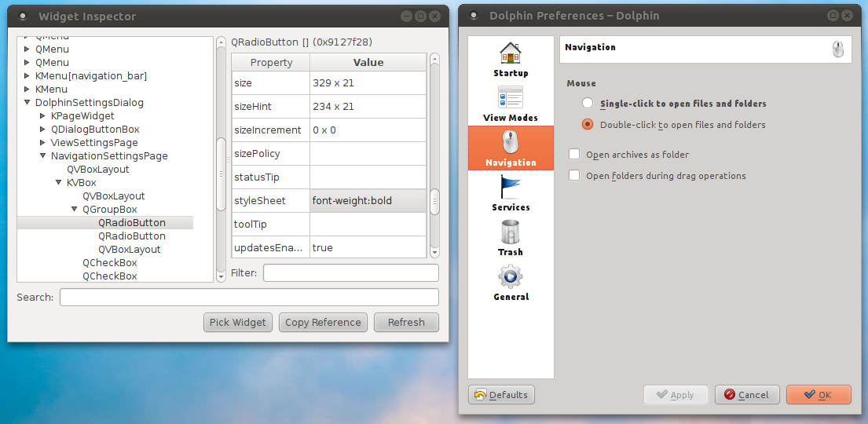Collapse the DolphinSettingsDialog tree node
Viewport: 868px width, 424px height.
(27, 102)
